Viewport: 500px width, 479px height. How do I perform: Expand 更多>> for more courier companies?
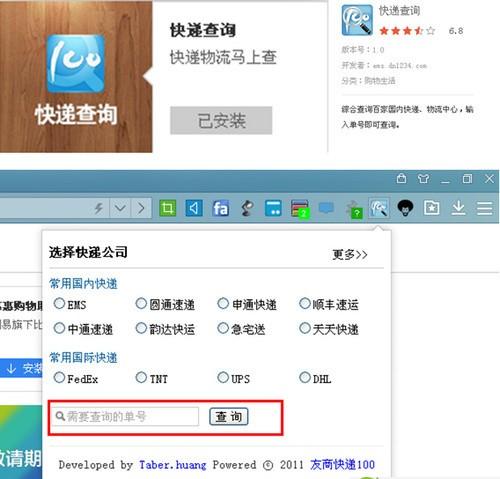pos(350,255)
